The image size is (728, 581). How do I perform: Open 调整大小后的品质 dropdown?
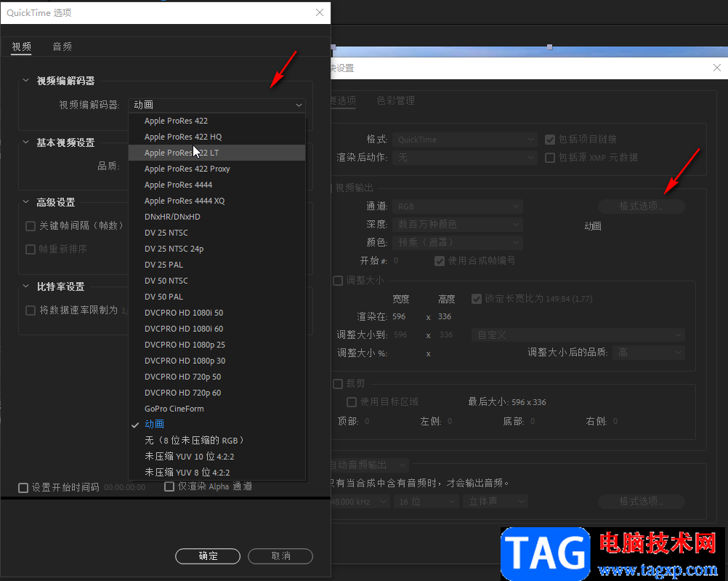[x=649, y=353]
